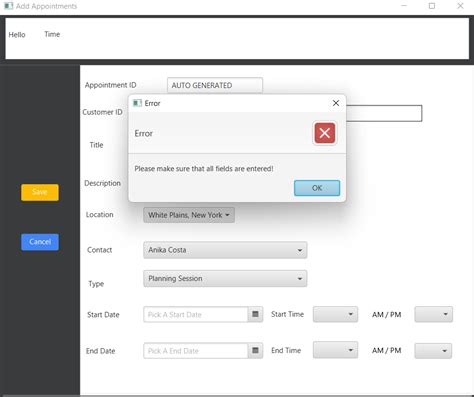
Task: Click OK in the Error dialog
Action: [x=317, y=188]
